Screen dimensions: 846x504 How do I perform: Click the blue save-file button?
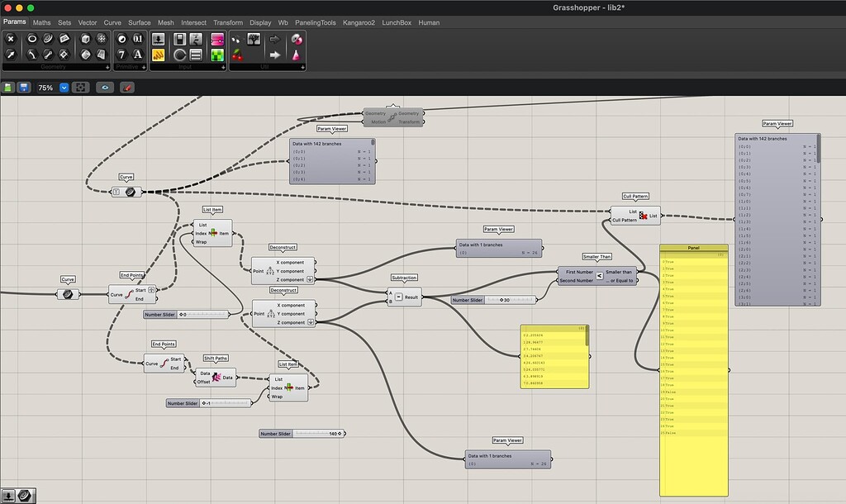point(25,87)
